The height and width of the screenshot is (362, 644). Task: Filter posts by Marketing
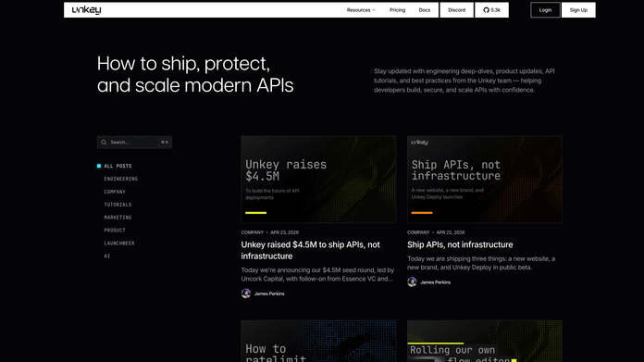(118, 218)
